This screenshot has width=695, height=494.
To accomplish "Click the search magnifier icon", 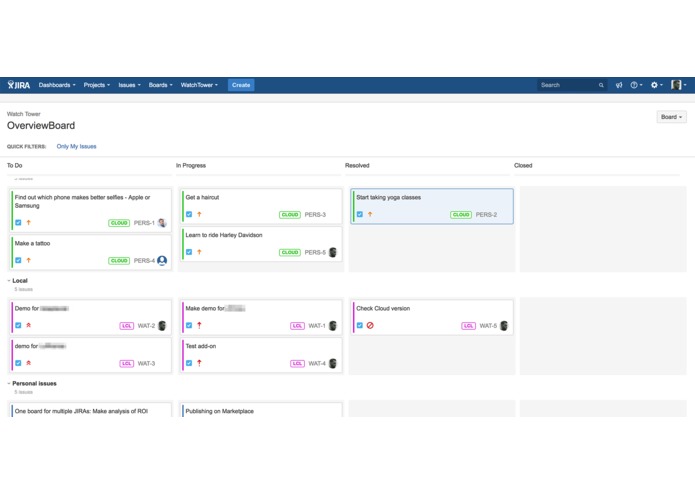I will (601, 85).
